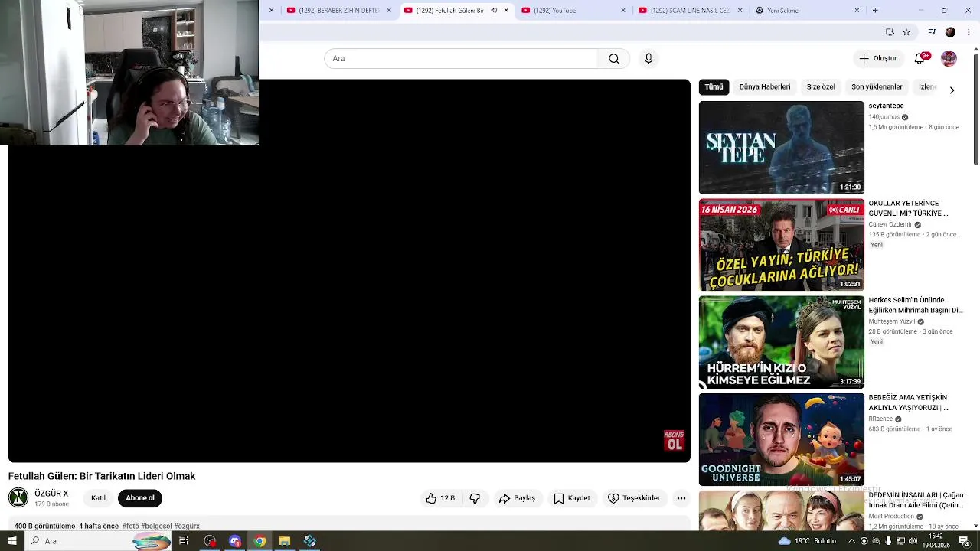Click the 140journos channel name
This screenshot has width=980, height=551.
tap(884, 117)
